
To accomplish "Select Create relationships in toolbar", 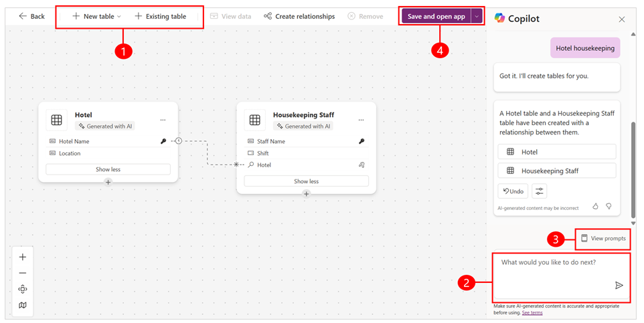I will pos(299,16).
